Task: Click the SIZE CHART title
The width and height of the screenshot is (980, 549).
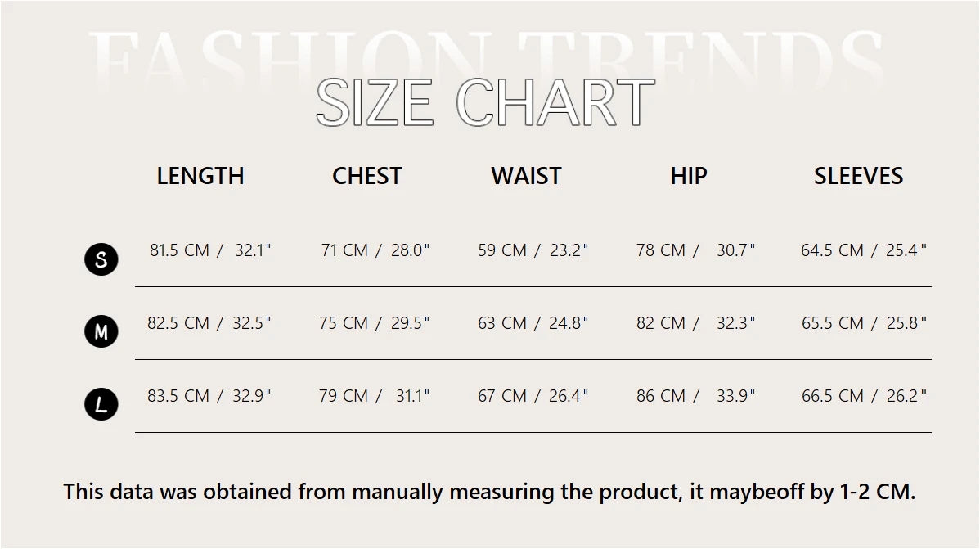Action: click(485, 103)
